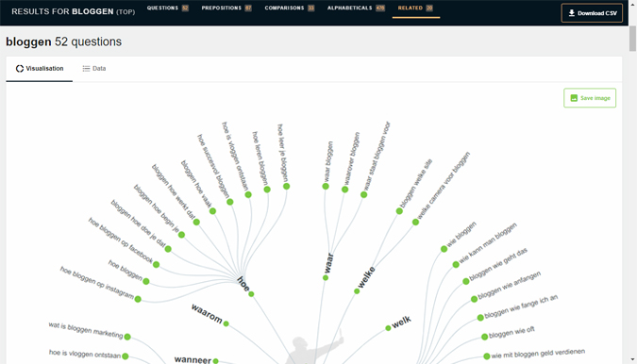Click the green node beside 'waar' label
637x364 pixels.
click(326, 278)
